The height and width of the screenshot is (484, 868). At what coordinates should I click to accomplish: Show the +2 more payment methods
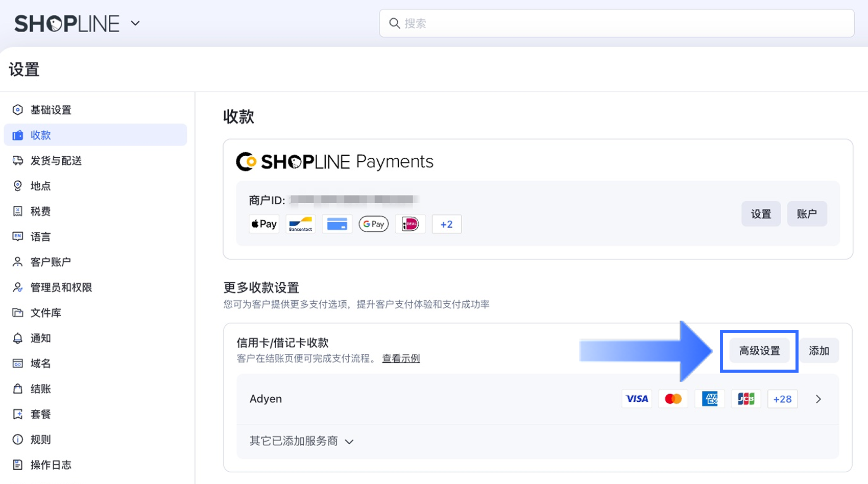click(x=447, y=224)
